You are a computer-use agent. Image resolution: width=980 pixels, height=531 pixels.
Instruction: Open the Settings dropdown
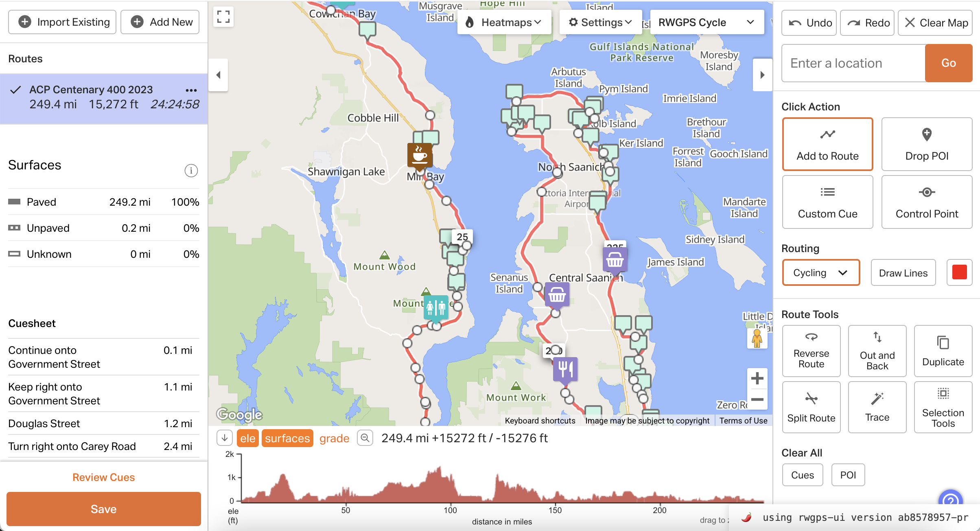click(598, 22)
